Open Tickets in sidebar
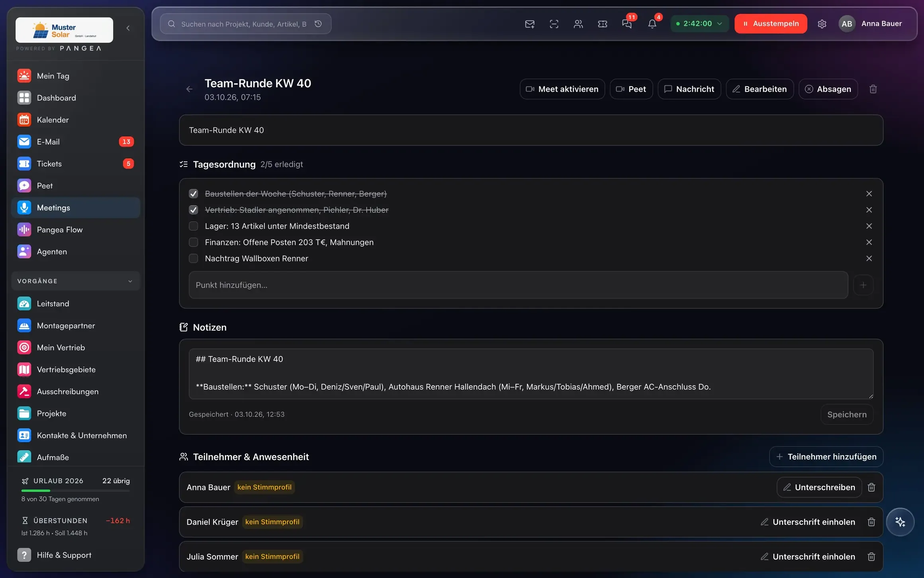 click(x=76, y=163)
